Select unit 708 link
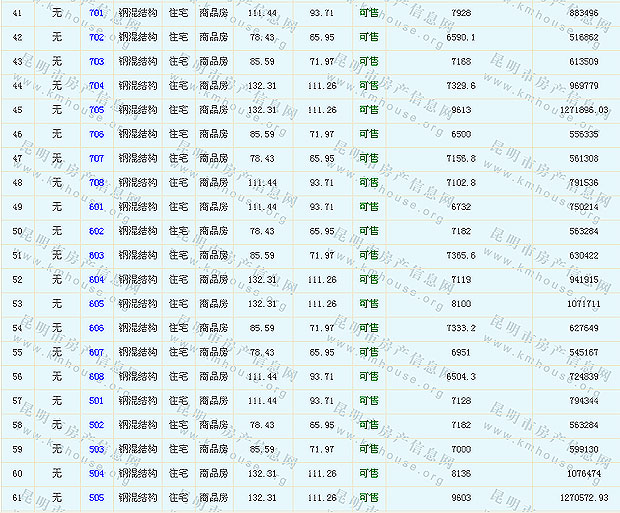This screenshot has width=620, height=513. [x=96, y=183]
